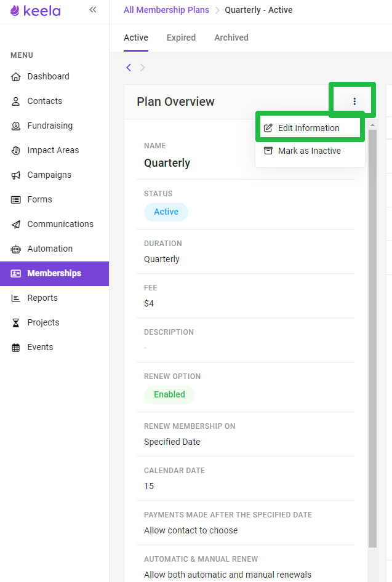The image size is (392, 582).
Task: Click the calendar date value 15
Action: [x=149, y=486]
